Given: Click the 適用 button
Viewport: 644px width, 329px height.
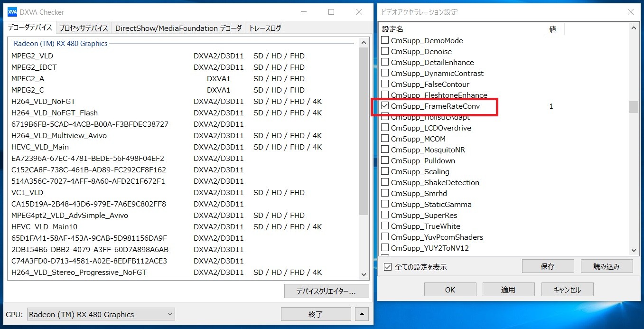Looking at the screenshot, I should tap(508, 290).
